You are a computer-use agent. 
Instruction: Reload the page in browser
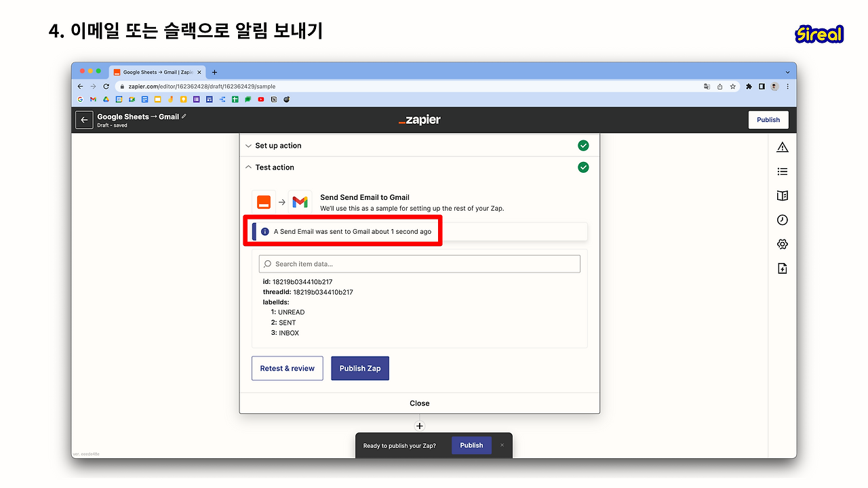click(106, 87)
